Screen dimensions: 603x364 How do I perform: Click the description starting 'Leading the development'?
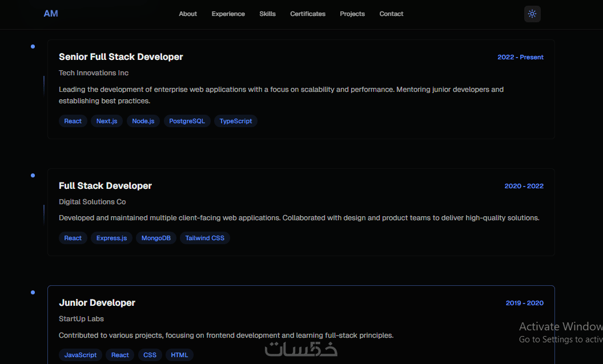click(281, 95)
